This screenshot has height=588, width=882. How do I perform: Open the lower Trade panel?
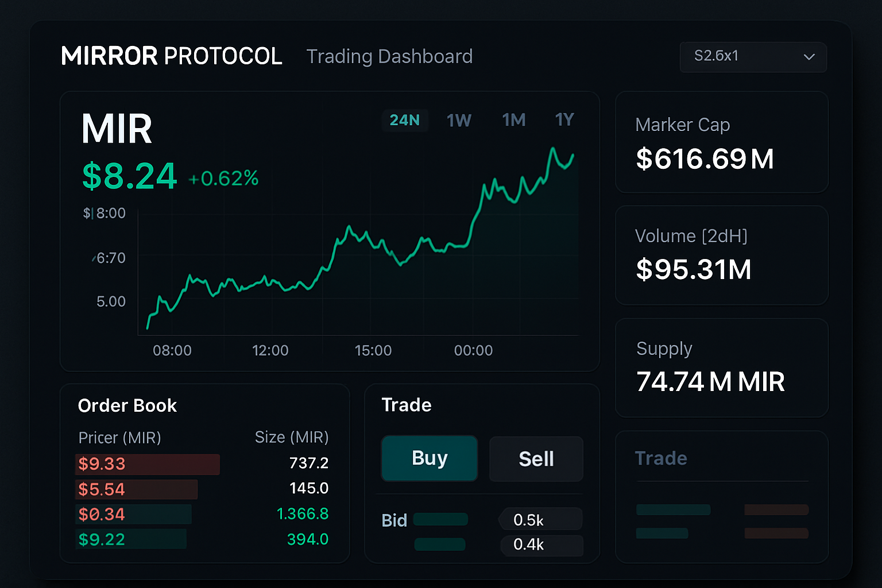[721, 497]
